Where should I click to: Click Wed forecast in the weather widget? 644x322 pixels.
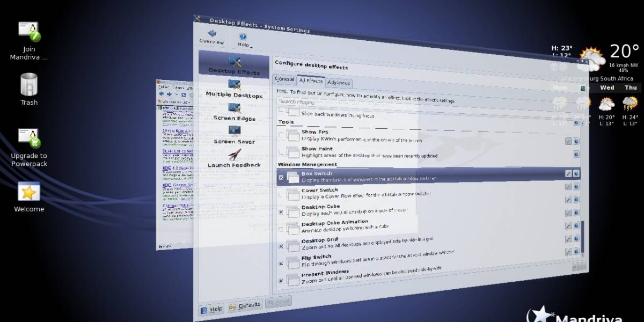(x=607, y=104)
